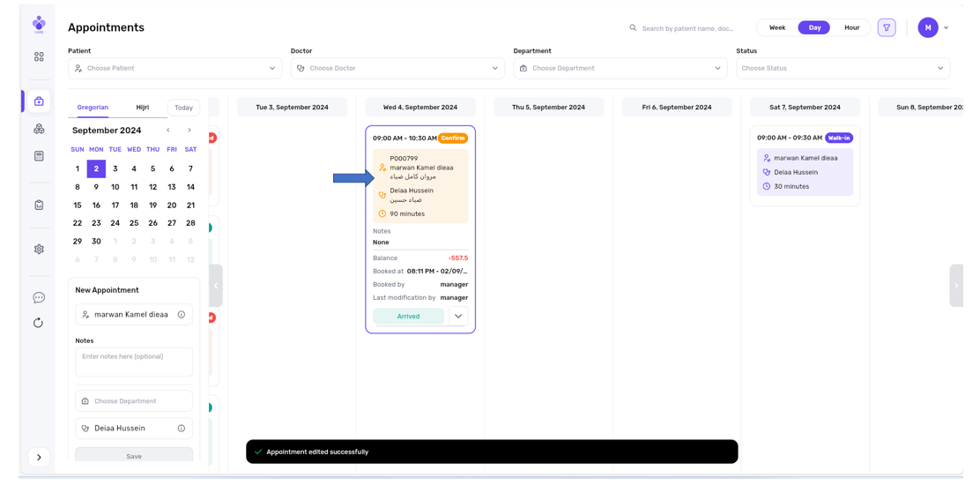Viewport: 980px width, 486px height.
Task: Select September 18 in the calendar
Action: click(134, 206)
